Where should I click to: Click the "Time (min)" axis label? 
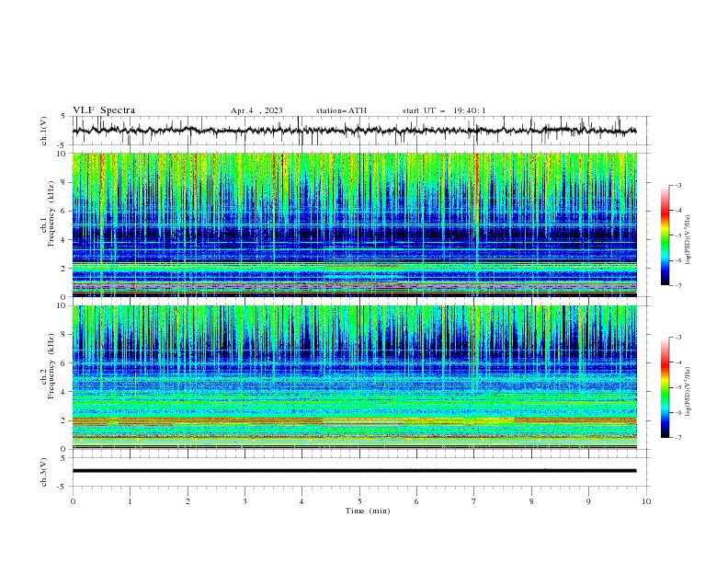click(x=368, y=511)
